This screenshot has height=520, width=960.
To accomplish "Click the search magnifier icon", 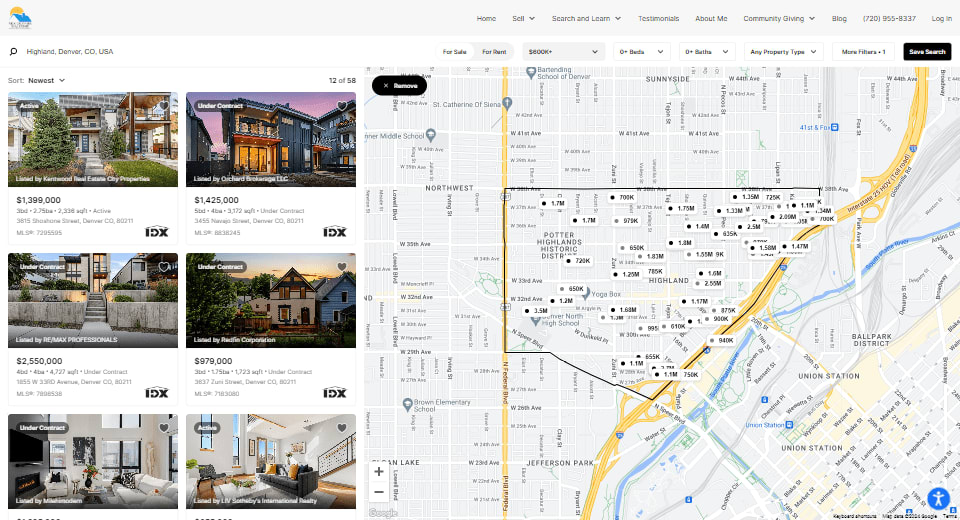I will (x=13, y=51).
